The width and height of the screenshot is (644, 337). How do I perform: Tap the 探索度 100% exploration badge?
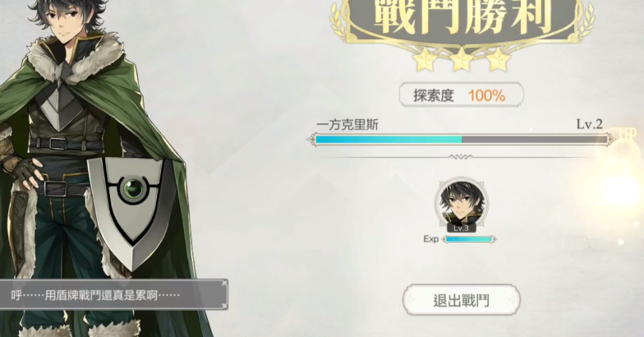[462, 95]
